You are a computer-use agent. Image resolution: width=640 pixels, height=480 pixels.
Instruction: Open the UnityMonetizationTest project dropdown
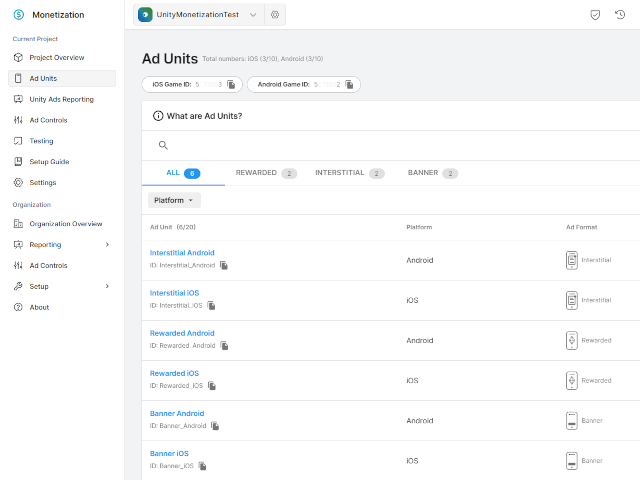coord(199,15)
